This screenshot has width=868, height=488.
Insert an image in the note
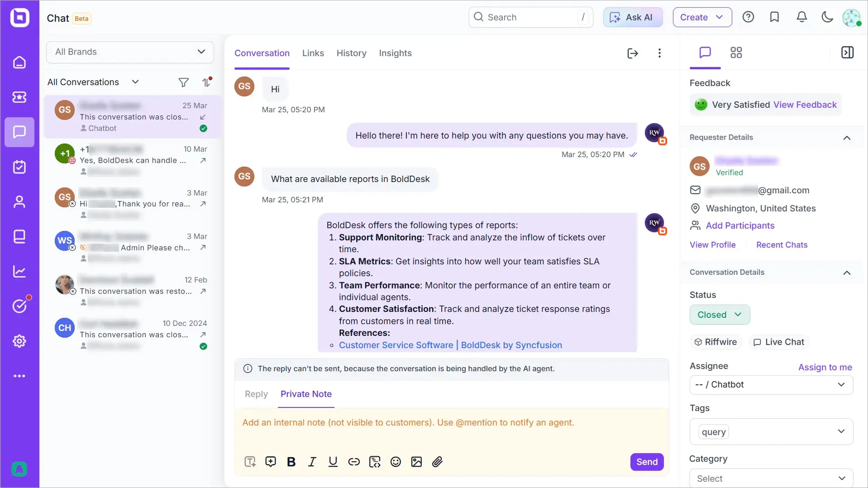coord(416,462)
